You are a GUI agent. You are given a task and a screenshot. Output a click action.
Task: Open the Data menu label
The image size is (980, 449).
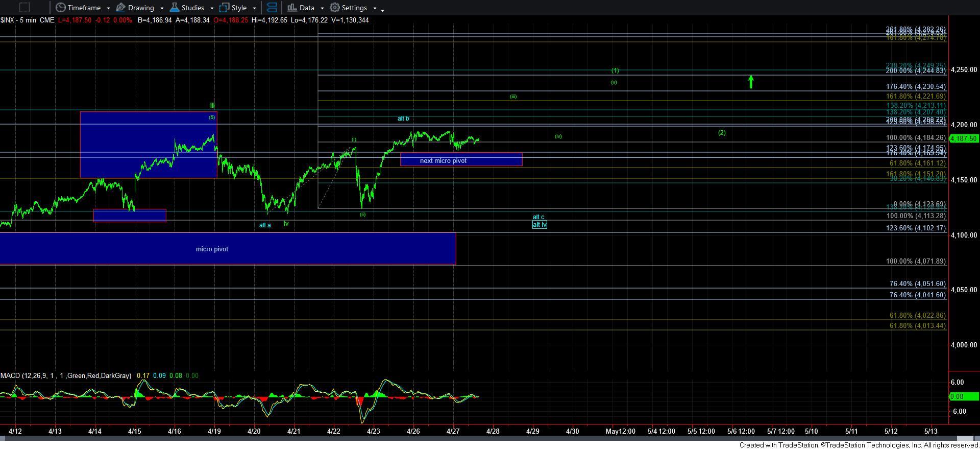(307, 8)
